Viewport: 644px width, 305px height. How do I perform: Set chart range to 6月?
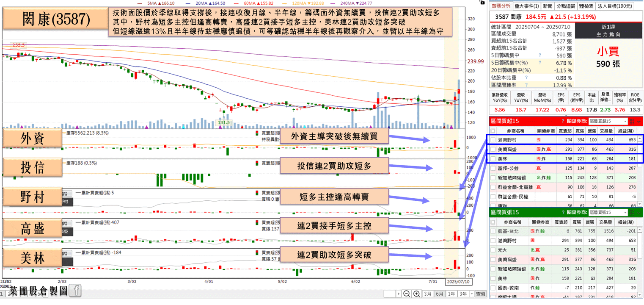click(x=440, y=294)
